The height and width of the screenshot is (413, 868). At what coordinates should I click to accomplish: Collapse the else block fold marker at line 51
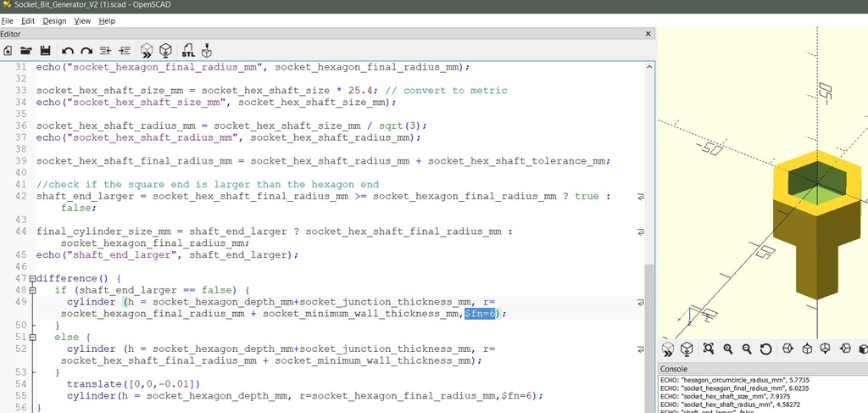pos(32,338)
